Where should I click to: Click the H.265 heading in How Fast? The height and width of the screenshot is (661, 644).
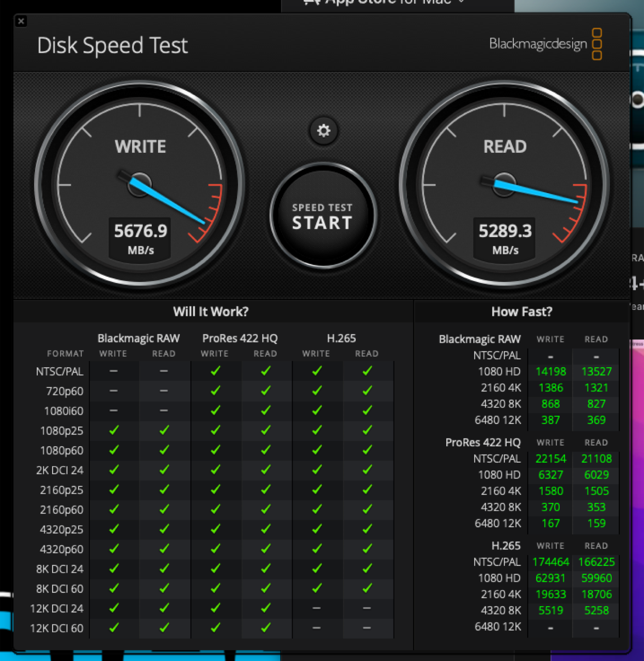(x=506, y=546)
